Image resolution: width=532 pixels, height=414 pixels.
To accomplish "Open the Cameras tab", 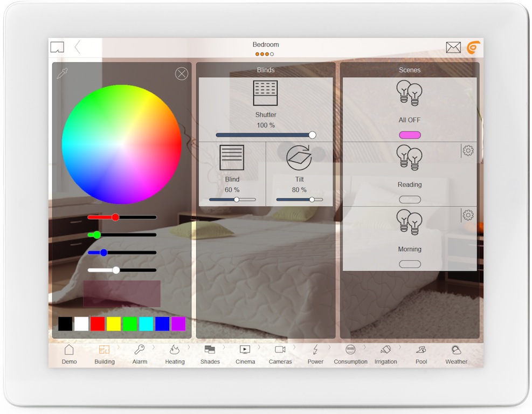I will click(x=280, y=354).
